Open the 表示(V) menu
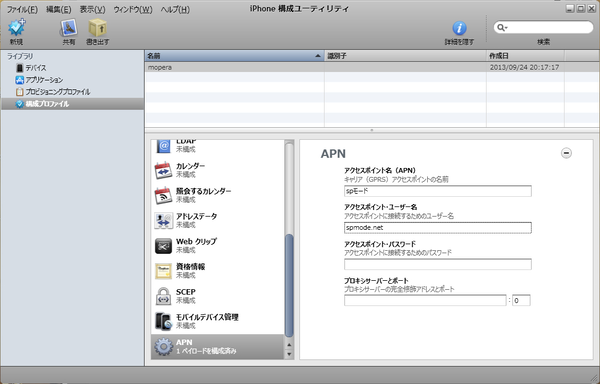The height and width of the screenshot is (384, 600). coord(92,9)
